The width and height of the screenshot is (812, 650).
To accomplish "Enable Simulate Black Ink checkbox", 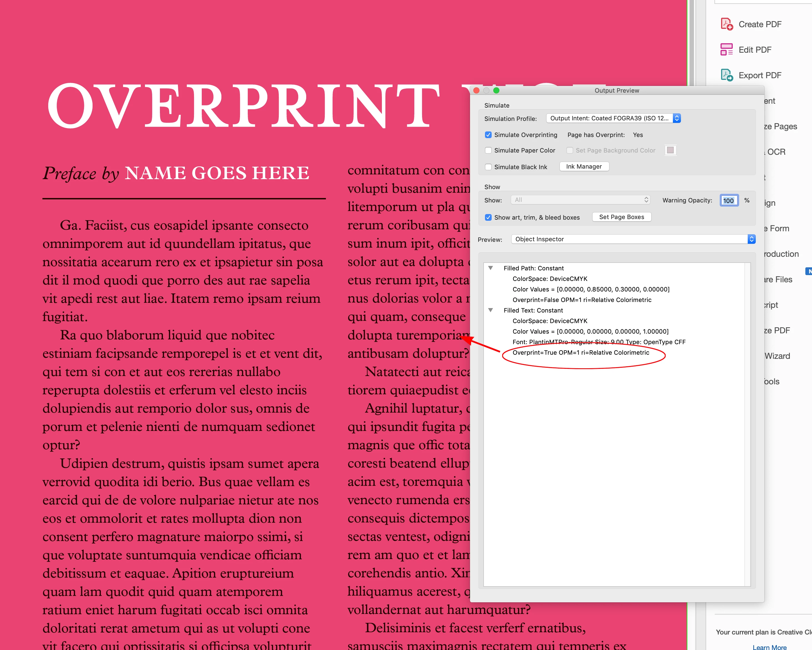I will [x=488, y=167].
